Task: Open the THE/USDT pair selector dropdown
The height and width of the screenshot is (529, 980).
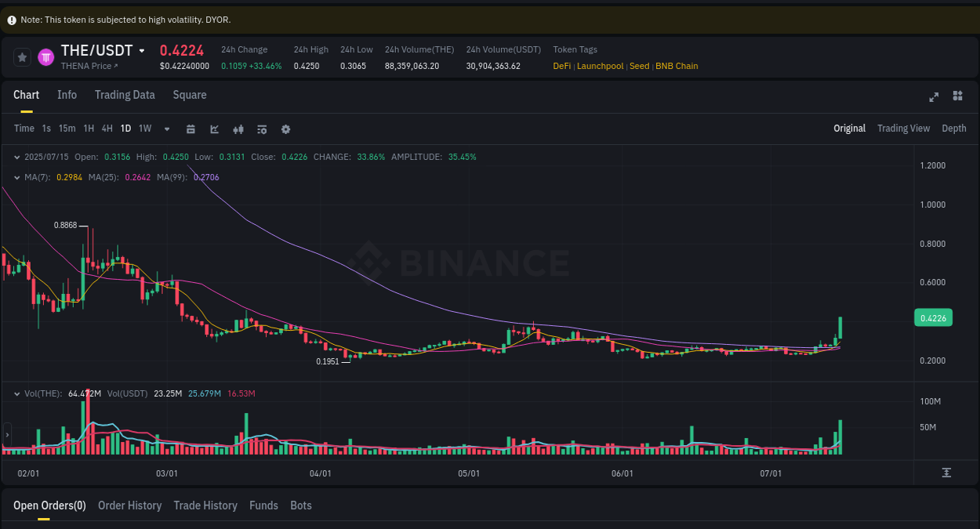Action: click(142, 50)
